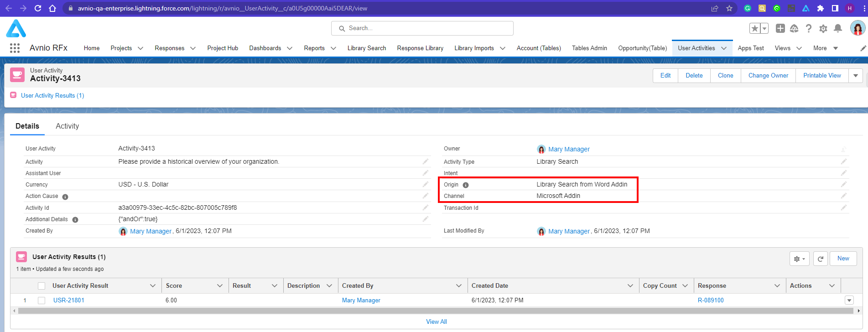This screenshot has height=332, width=868.
Task: Select the Details tab
Action: (x=27, y=126)
